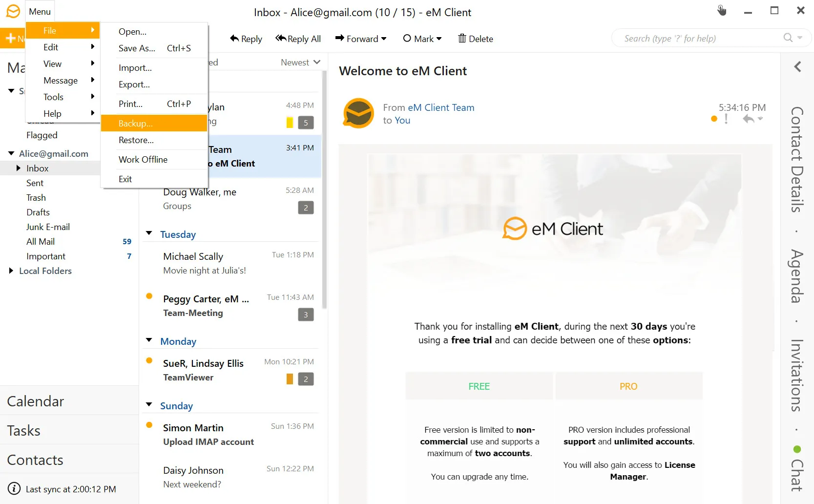Open the reply options dropdown in header
This screenshot has width=814, height=504.
(x=760, y=119)
